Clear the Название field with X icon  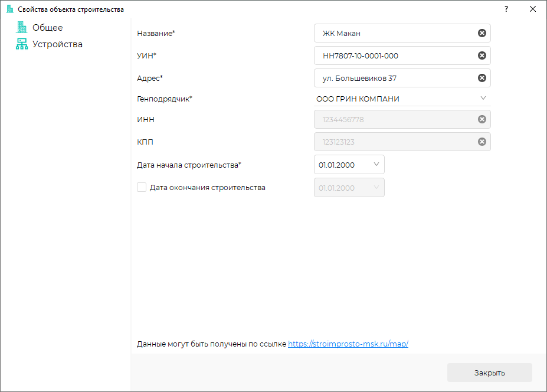[x=482, y=33]
